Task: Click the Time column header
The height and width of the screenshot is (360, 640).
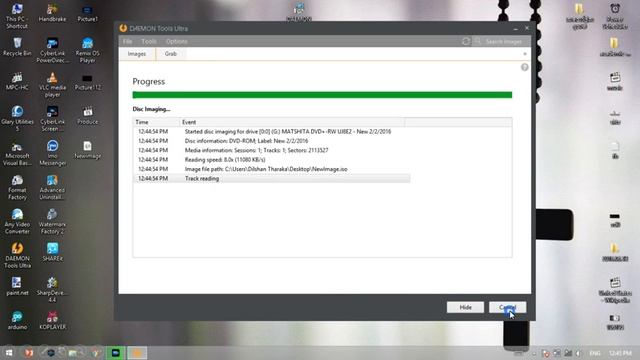Action: (x=156, y=122)
